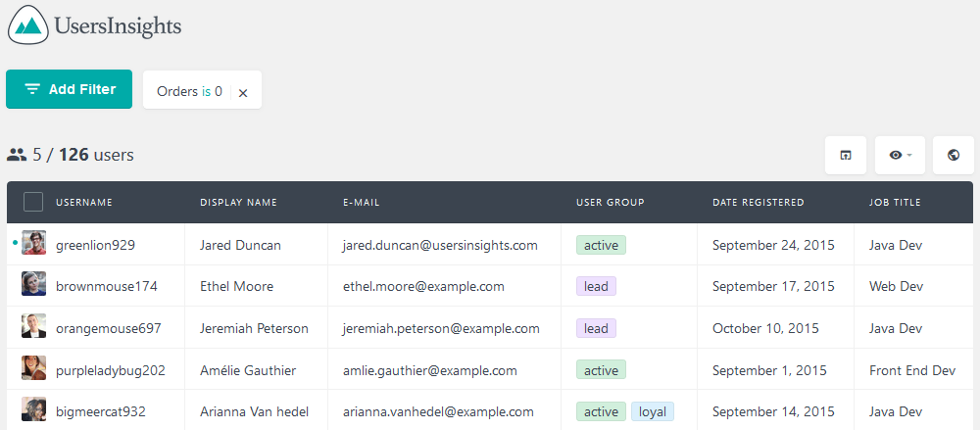
Task: Edit the Orders is 0 filter chip
Action: [x=189, y=91]
